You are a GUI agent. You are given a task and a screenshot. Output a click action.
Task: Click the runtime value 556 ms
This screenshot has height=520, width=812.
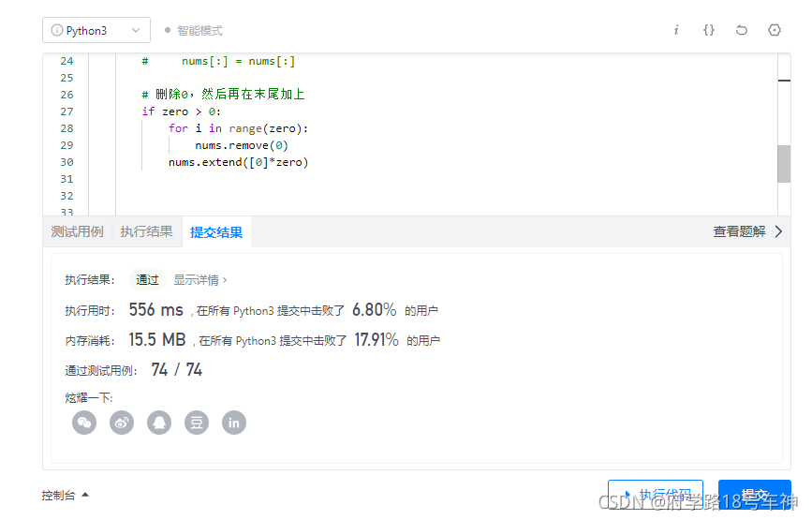coord(155,310)
